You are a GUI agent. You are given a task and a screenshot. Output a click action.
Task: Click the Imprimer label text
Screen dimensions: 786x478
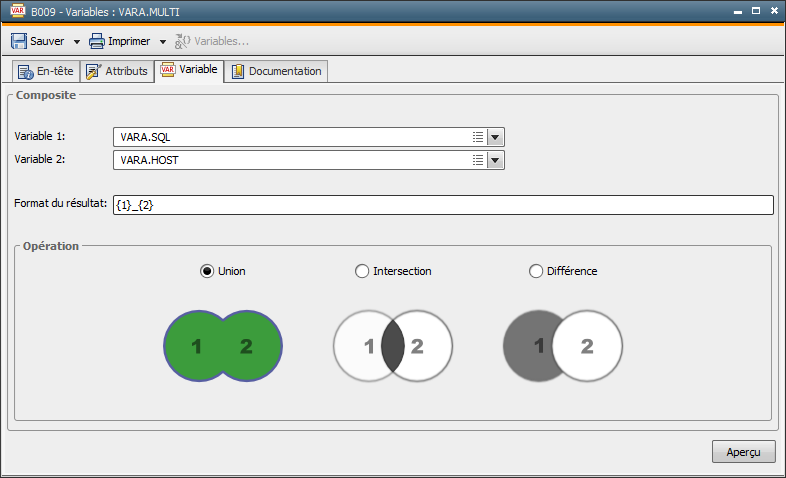(x=129, y=41)
